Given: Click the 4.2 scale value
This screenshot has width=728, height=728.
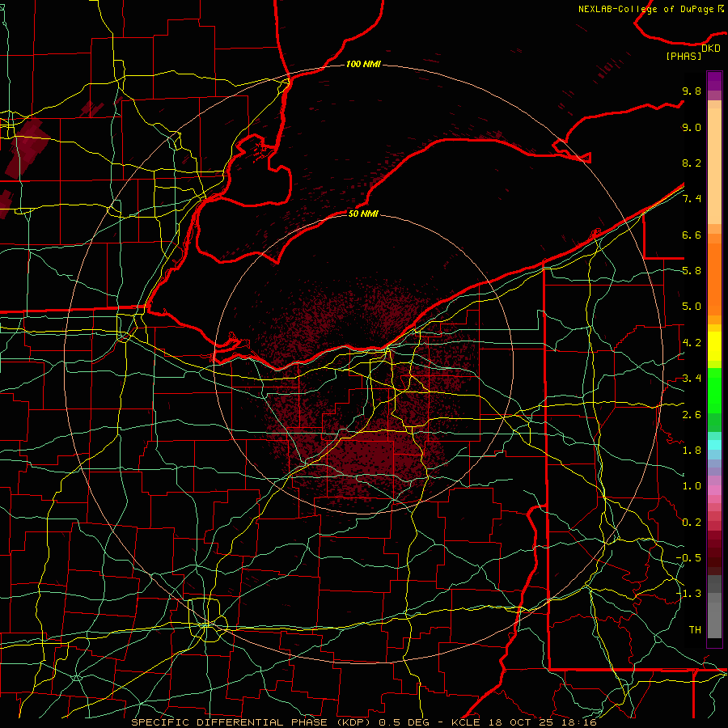Looking at the screenshot, I should 692,343.
